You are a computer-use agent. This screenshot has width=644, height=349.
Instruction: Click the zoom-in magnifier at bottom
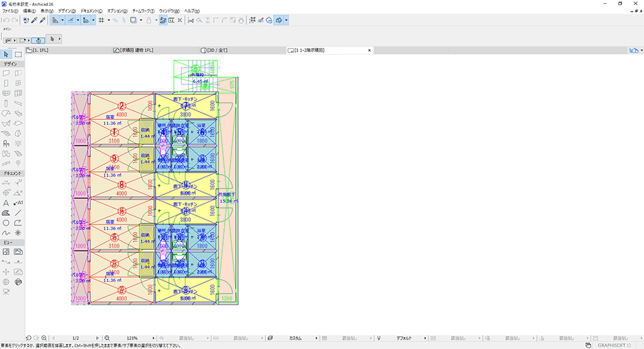click(44, 338)
